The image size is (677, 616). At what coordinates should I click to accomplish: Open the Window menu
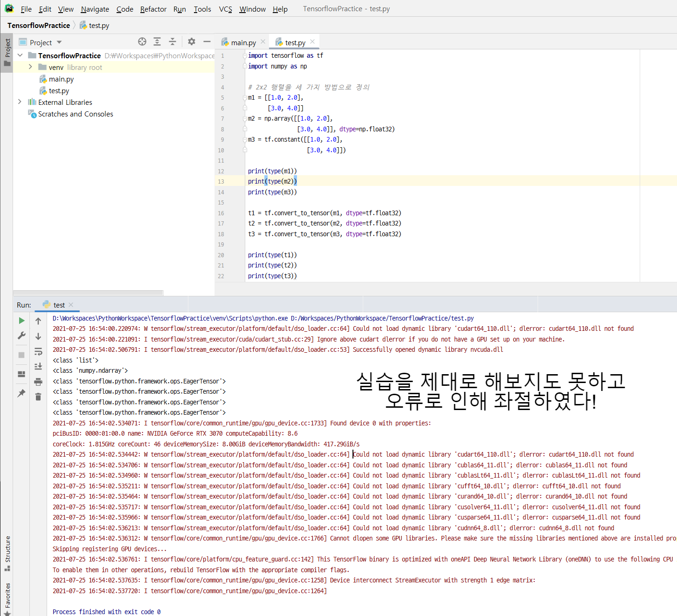pos(252,9)
